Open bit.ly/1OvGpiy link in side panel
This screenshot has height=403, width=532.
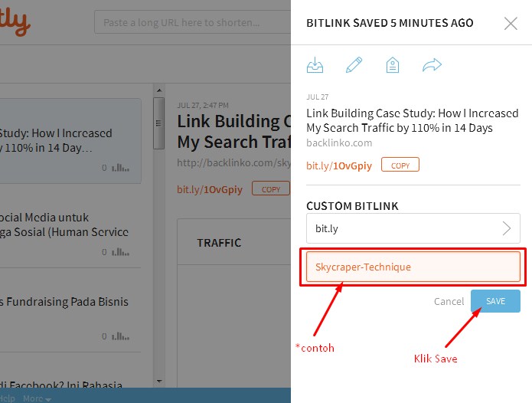[339, 165]
